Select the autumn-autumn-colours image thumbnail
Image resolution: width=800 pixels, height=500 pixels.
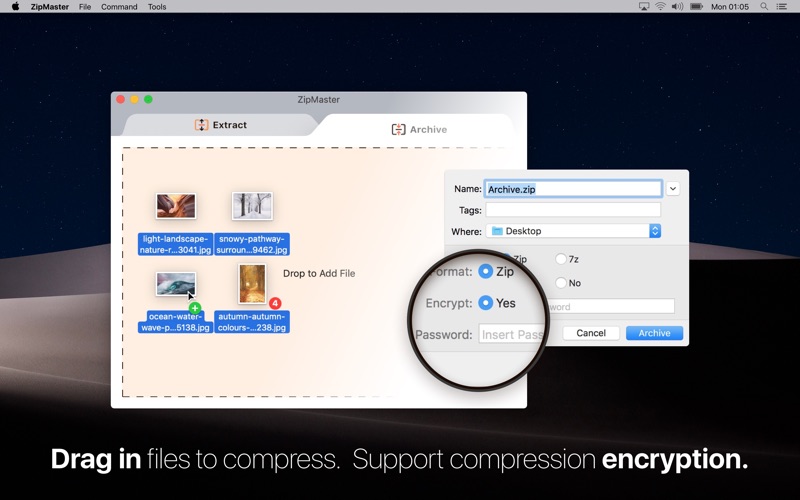[252, 284]
